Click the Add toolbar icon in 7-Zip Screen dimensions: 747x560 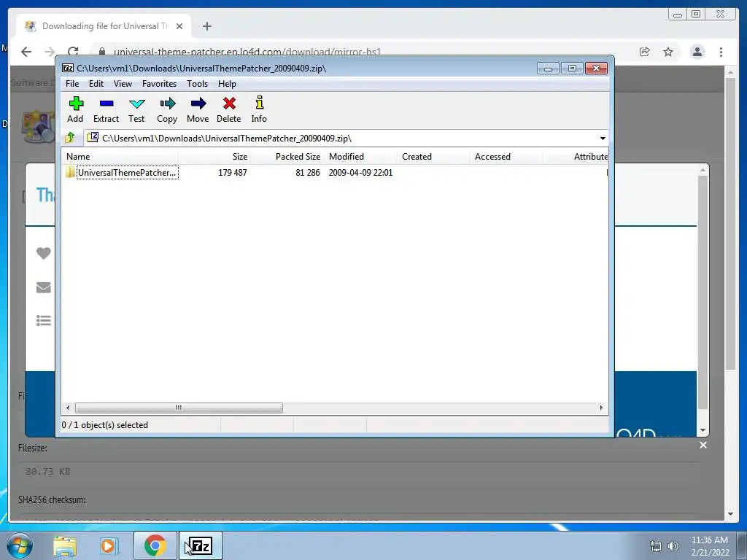tap(75, 109)
